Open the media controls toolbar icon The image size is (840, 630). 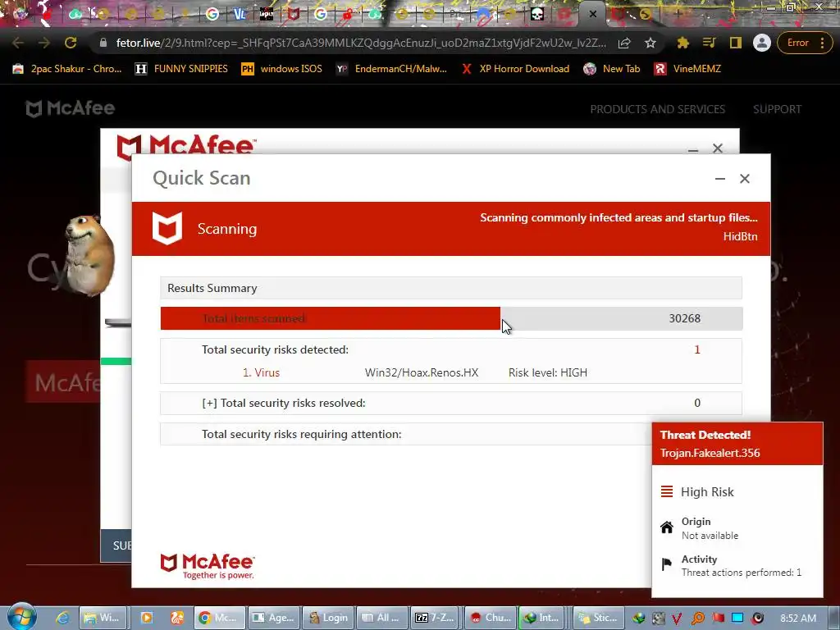[x=710, y=43]
